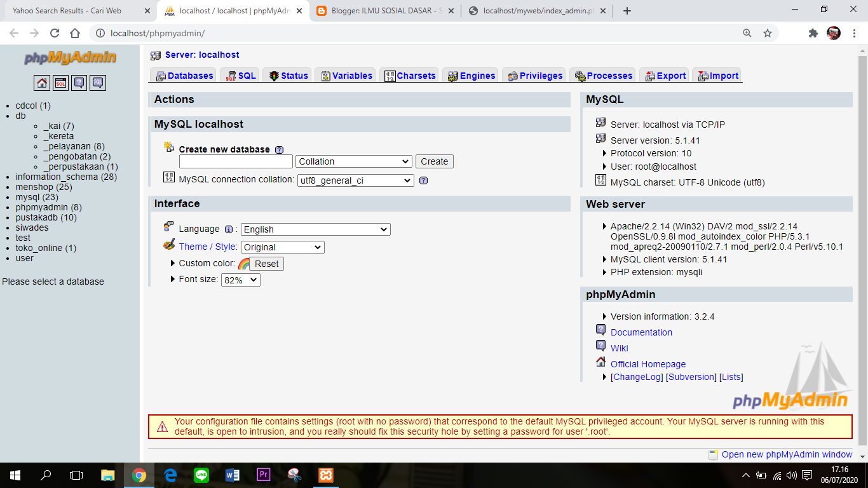The height and width of the screenshot is (488, 868).
Task: Switch to the Blogger ILMU SOSIAL DASAR browser tab
Action: click(386, 11)
